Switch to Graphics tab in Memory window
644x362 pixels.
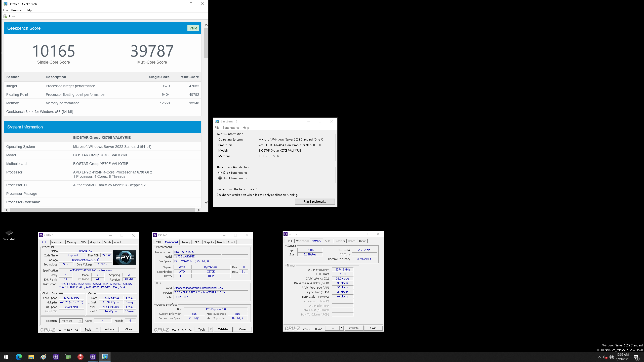click(x=340, y=241)
